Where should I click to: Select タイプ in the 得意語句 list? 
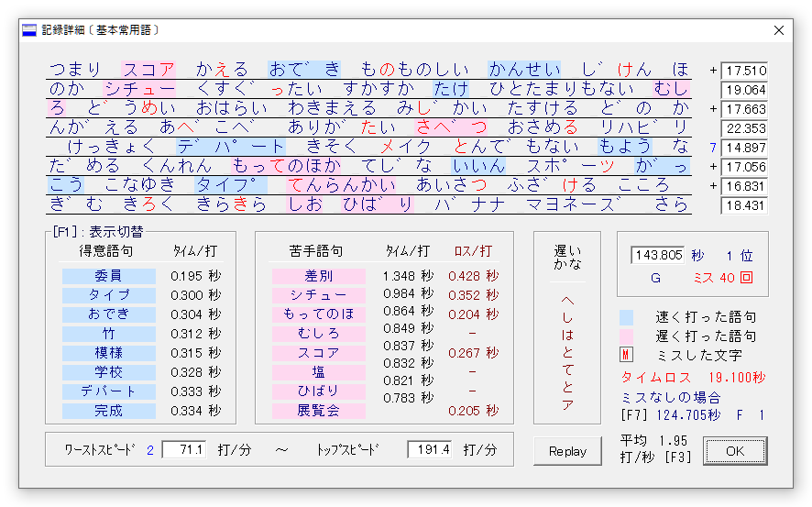pyautogui.click(x=109, y=295)
